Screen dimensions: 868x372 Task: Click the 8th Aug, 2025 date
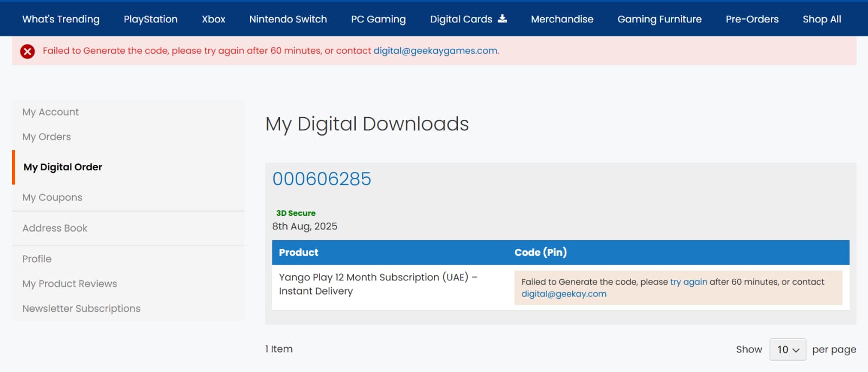point(305,226)
